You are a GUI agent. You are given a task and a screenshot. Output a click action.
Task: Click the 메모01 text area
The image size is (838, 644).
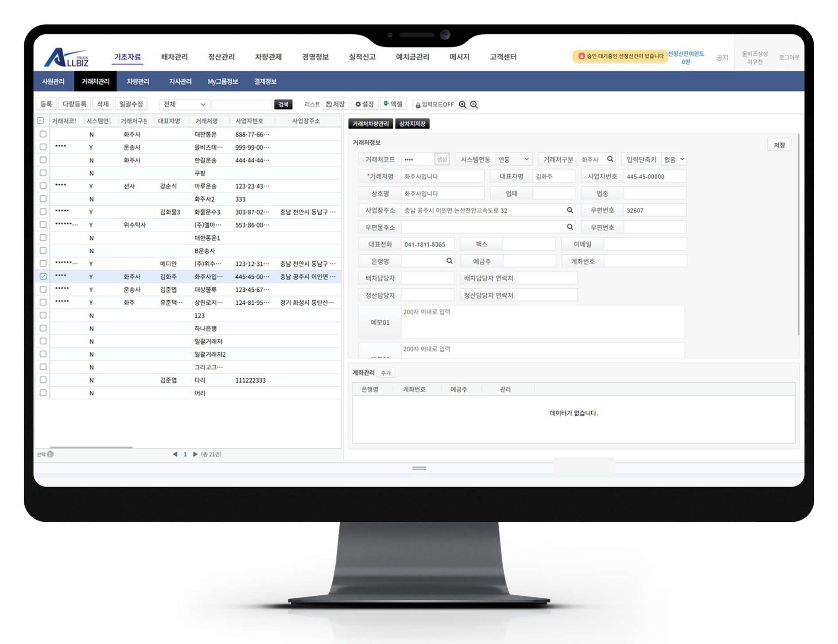coord(542,322)
